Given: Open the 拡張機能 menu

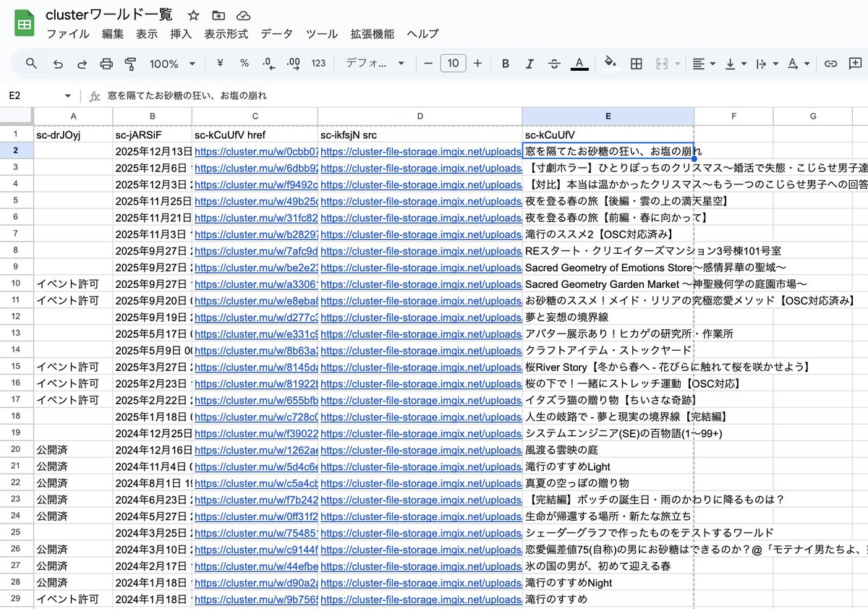Looking at the screenshot, I should pyautogui.click(x=373, y=34).
